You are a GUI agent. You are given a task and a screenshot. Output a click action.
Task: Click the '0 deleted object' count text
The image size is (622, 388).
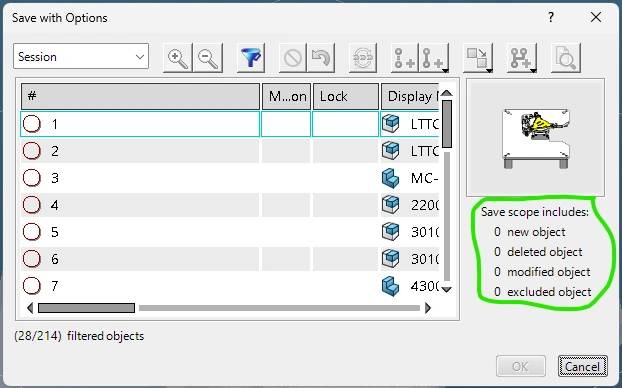[x=538, y=252]
